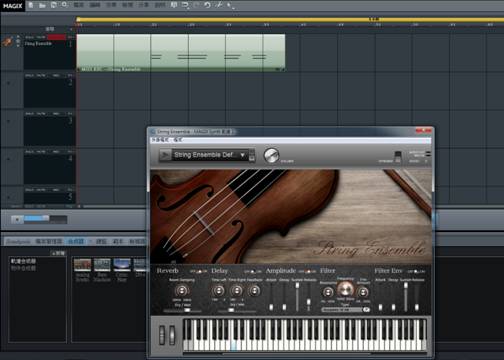Click the Delay Time Right knob
This screenshot has height=360, width=504.
(236, 291)
